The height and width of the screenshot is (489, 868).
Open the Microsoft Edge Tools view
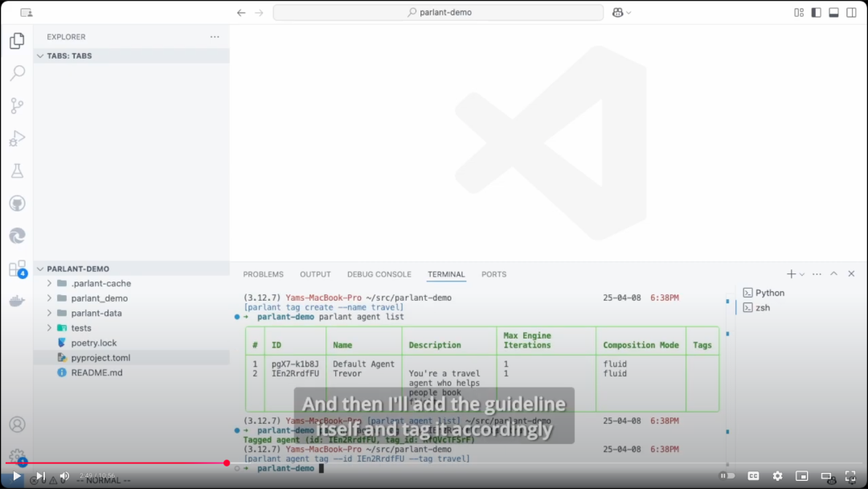[x=17, y=236]
